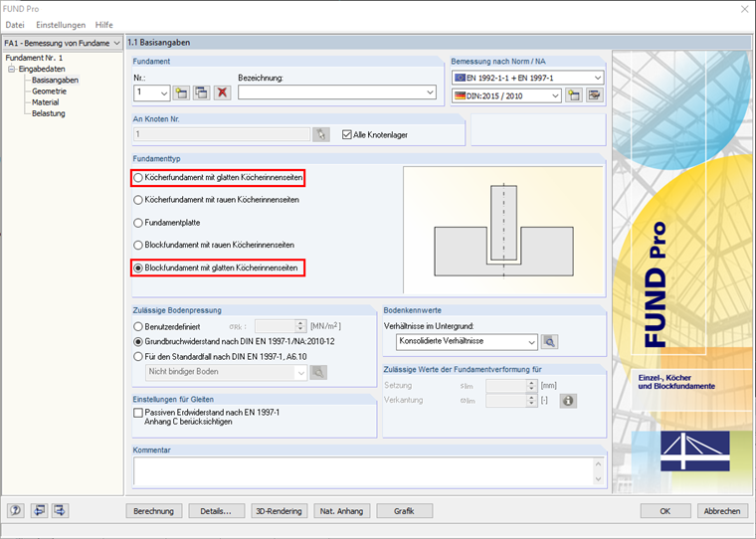Select Belastung in the tree
This screenshot has width=756, height=539.
pos(48,113)
